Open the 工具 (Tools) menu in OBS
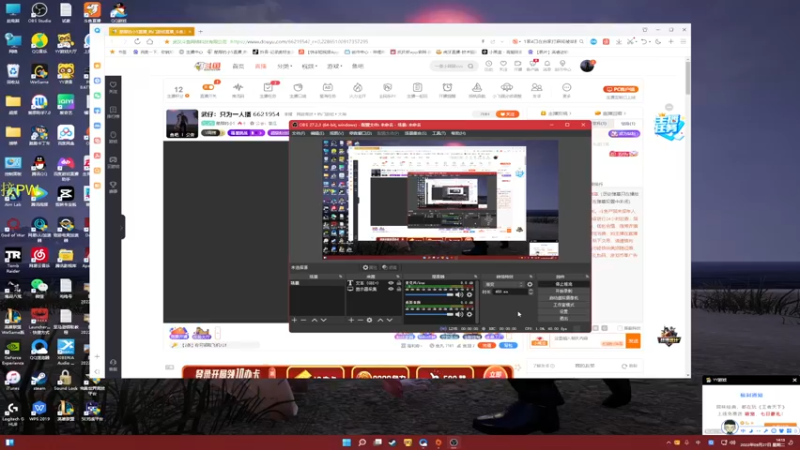The width and height of the screenshot is (800, 450). [439, 133]
